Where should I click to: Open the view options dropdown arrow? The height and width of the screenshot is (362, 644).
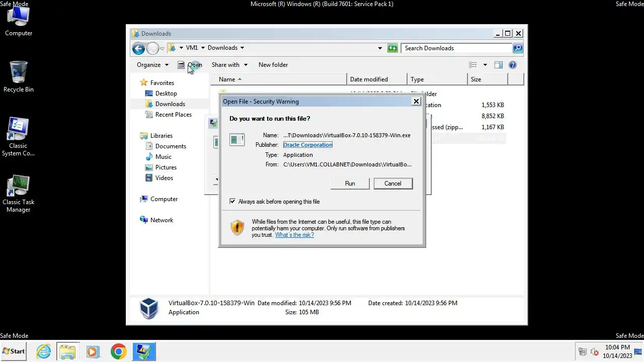point(485,65)
